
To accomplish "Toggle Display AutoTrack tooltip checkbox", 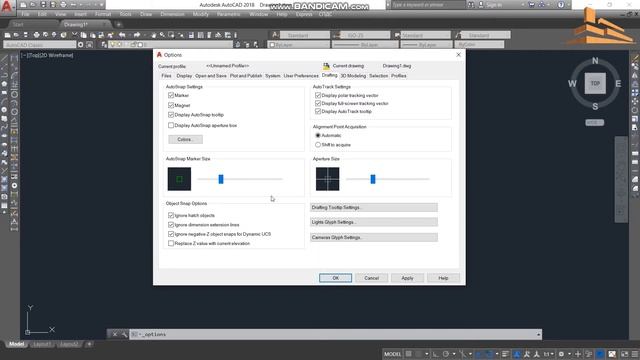I will 318,111.
